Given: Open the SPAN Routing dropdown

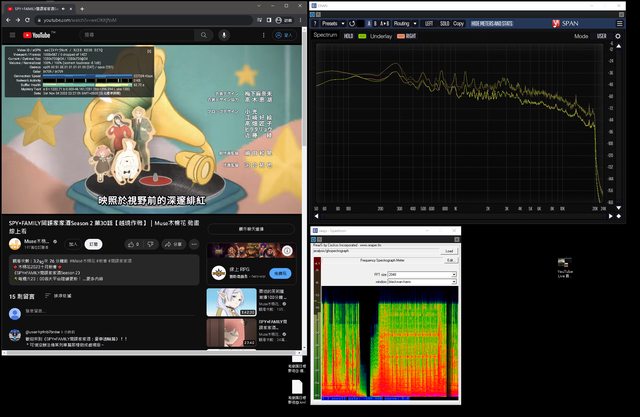Looking at the screenshot, I should tap(405, 23).
